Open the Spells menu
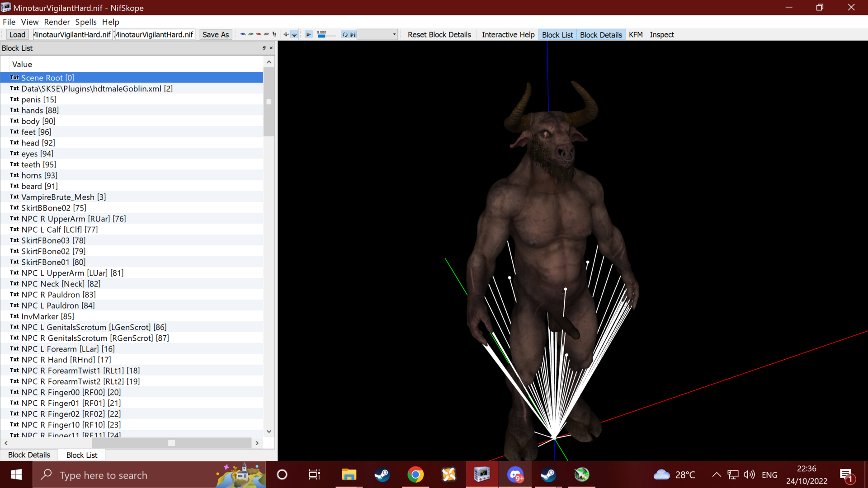 click(x=86, y=22)
